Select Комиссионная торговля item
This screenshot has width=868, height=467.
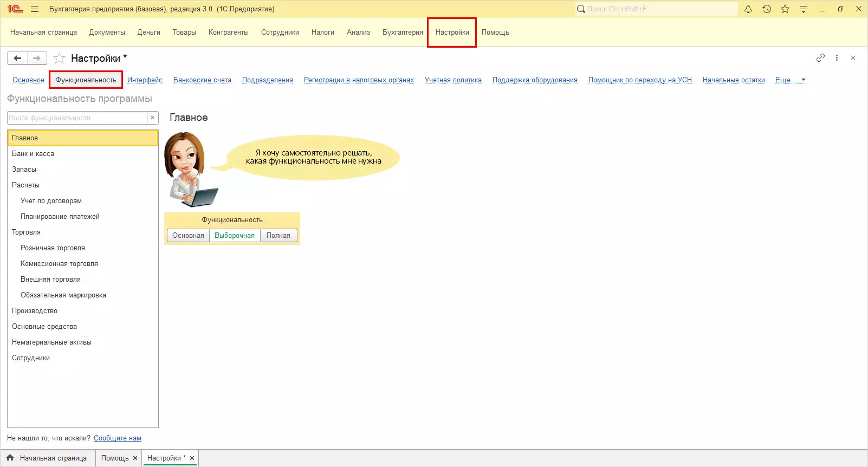83,264
